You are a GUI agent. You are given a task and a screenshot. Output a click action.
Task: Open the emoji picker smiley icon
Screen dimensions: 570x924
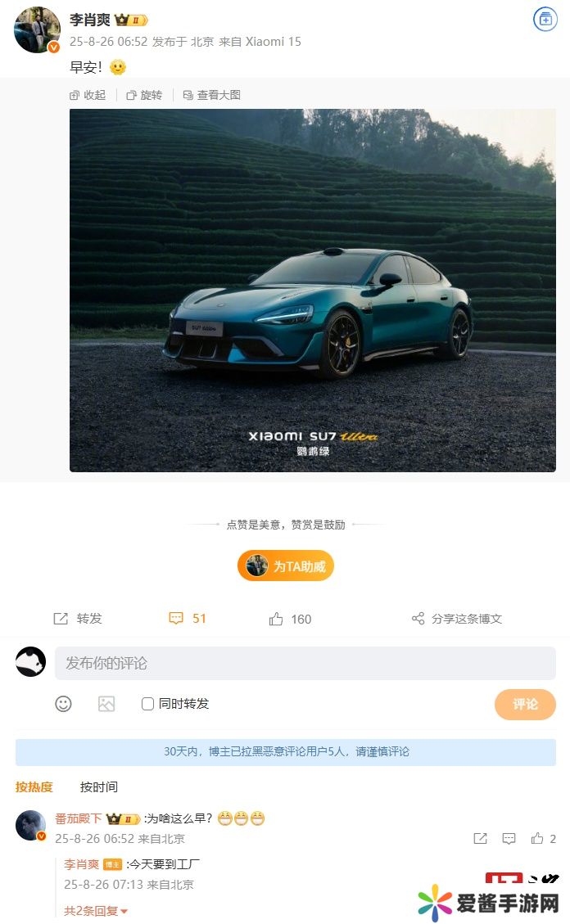pos(63,704)
